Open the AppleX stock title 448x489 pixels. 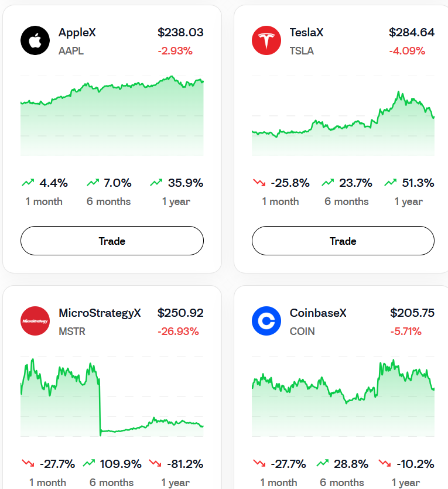[77, 33]
